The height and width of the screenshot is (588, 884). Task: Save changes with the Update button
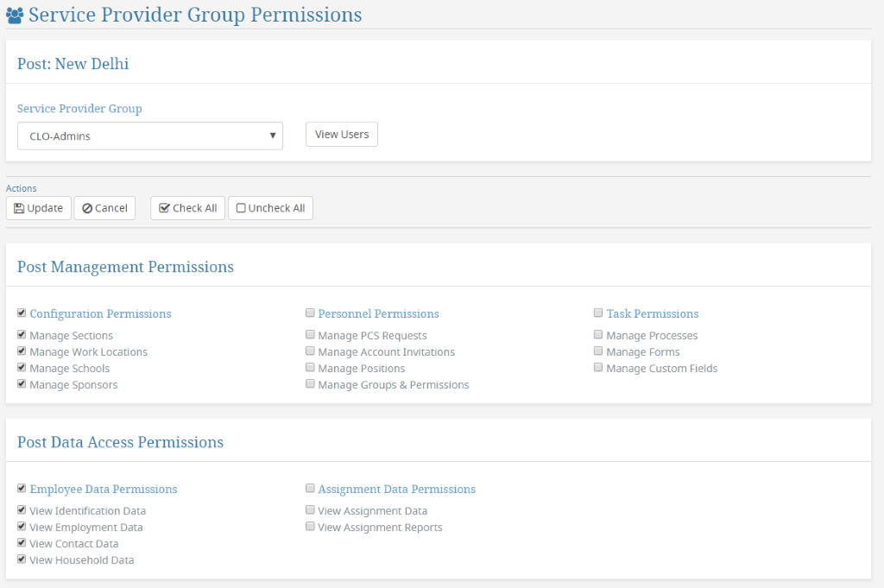tap(39, 208)
